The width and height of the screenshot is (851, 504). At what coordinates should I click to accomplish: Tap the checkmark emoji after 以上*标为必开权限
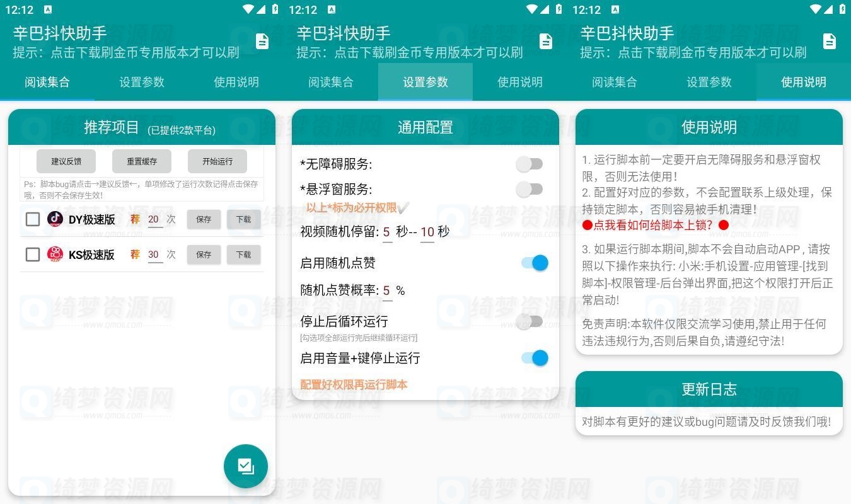404,208
